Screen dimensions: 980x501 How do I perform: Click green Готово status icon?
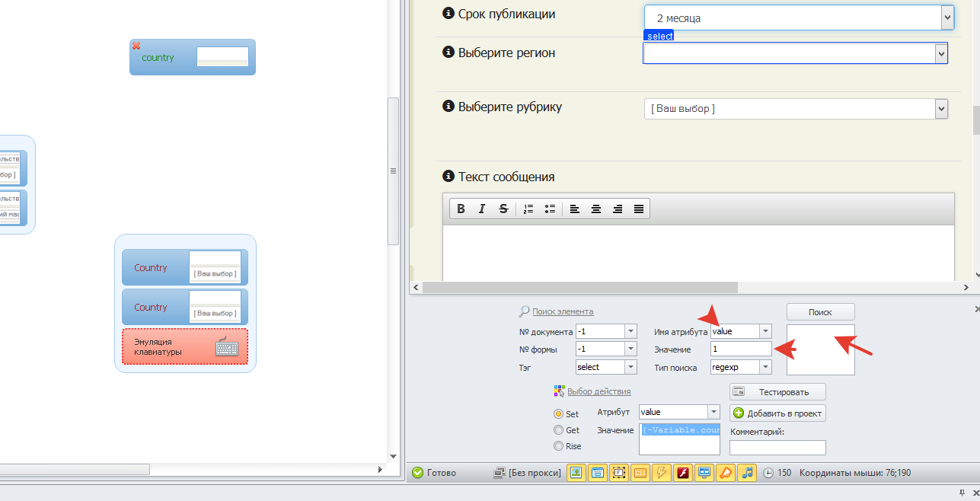(417, 473)
